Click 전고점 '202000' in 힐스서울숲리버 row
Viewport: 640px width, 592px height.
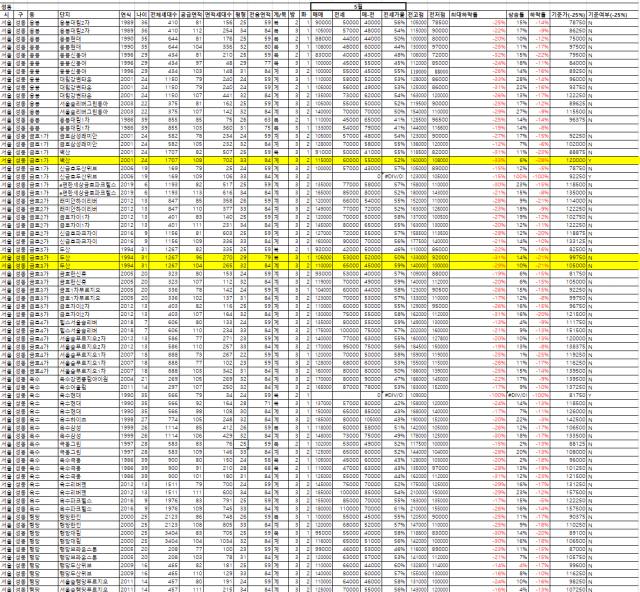tap(417, 330)
